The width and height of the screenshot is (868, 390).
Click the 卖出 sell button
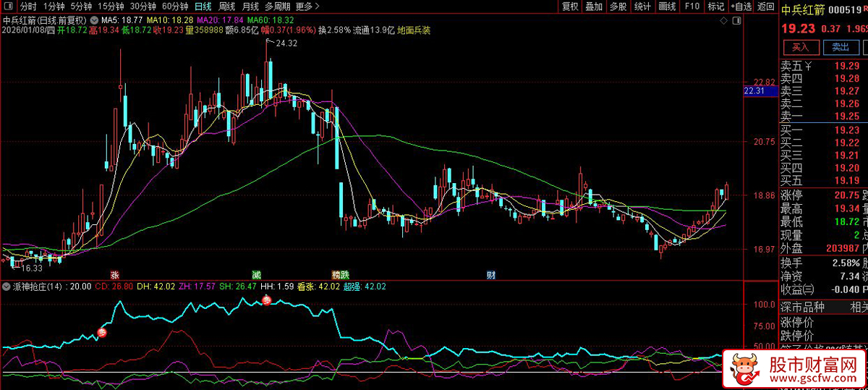tap(840, 47)
